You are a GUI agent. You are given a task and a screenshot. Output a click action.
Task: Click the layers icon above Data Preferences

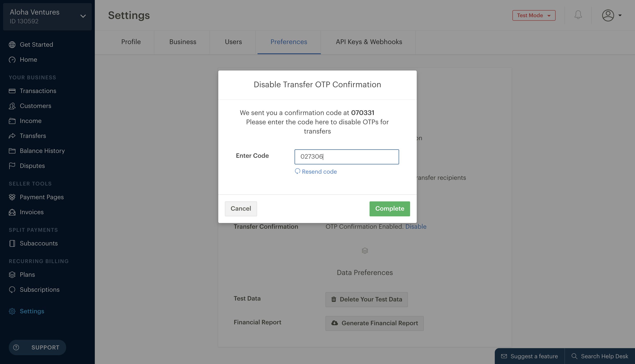(365, 251)
